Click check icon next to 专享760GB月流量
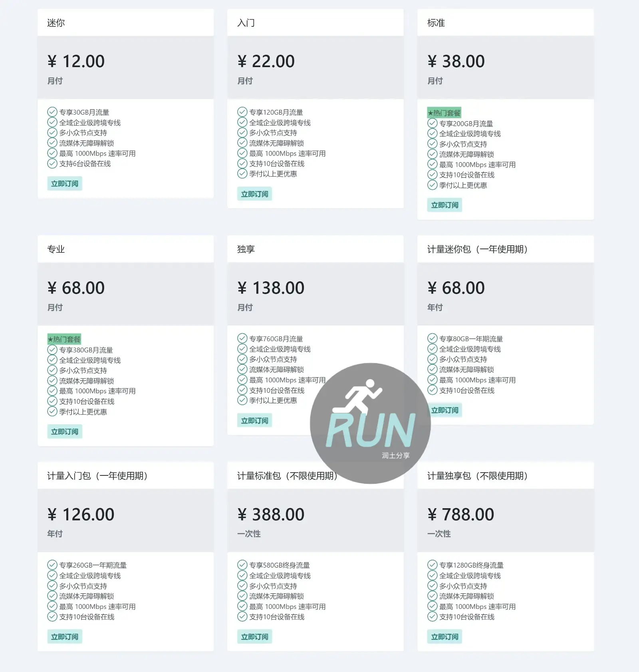 coord(242,338)
